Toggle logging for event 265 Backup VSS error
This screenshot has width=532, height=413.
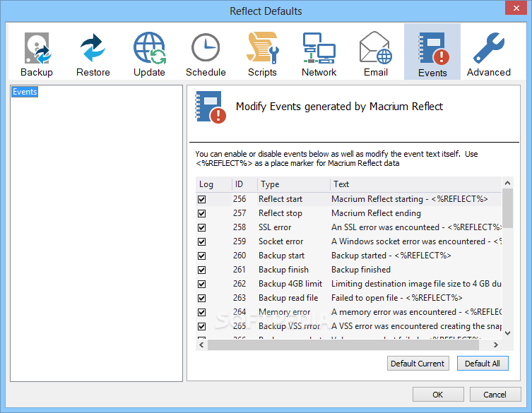202,327
